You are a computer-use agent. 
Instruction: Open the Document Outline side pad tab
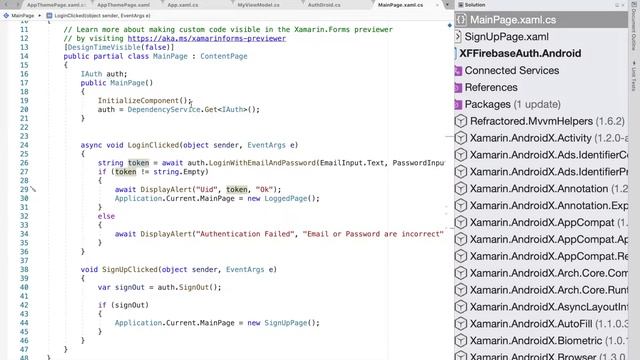633,26
